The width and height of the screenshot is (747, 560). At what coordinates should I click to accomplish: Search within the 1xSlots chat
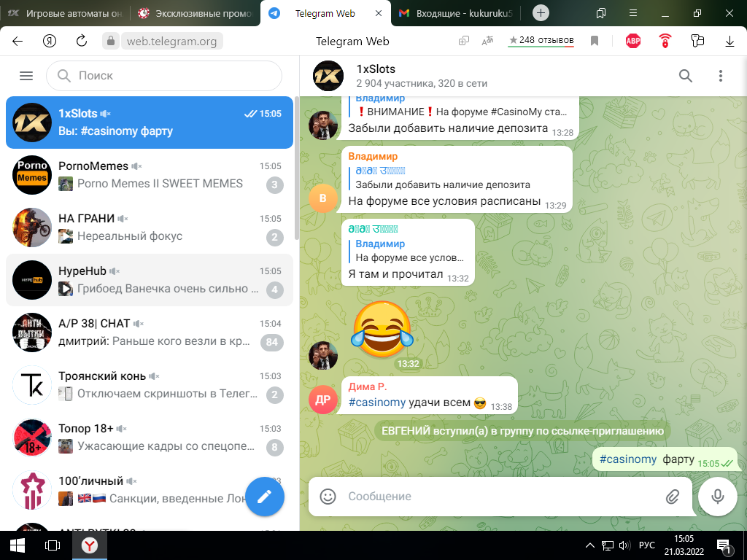[x=686, y=76]
